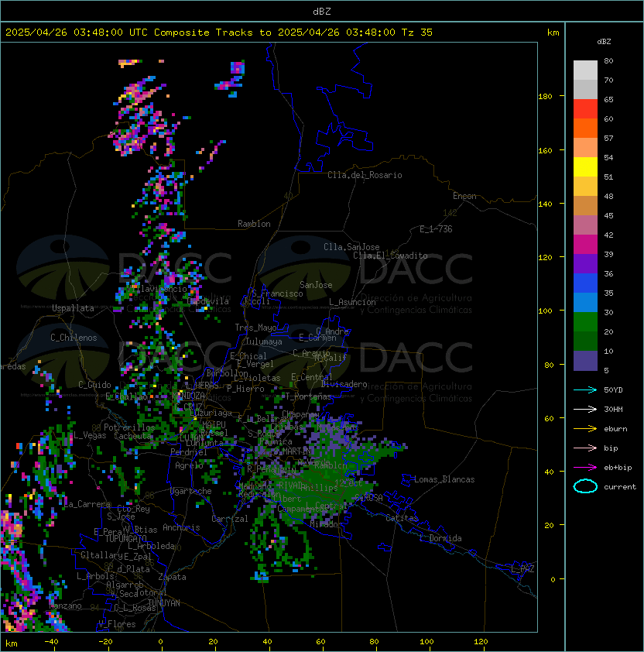Click the magenta eb+bip arrow icon

point(585,468)
